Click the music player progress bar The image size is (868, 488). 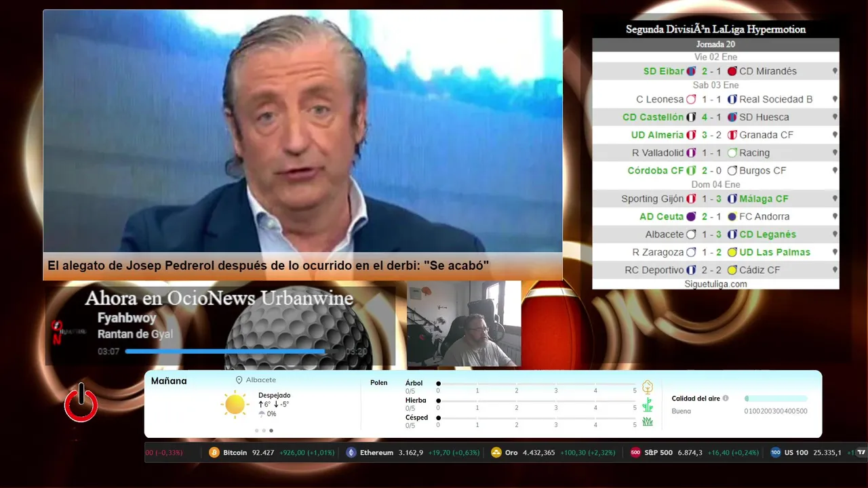coord(233,351)
